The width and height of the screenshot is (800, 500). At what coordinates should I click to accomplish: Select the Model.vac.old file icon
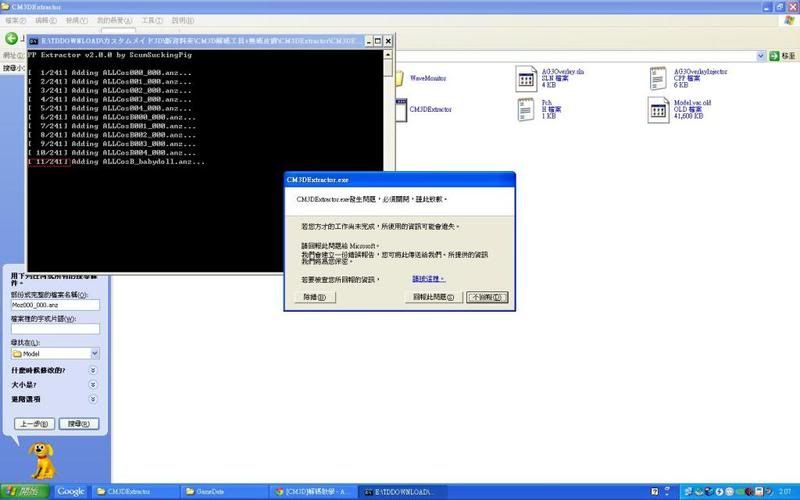[x=658, y=110]
